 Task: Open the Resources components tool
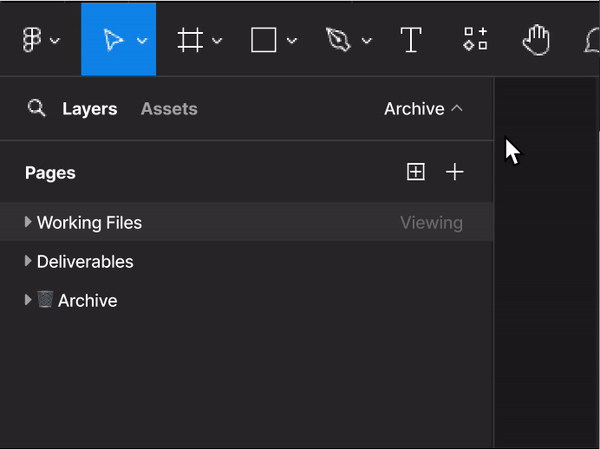point(475,39)
